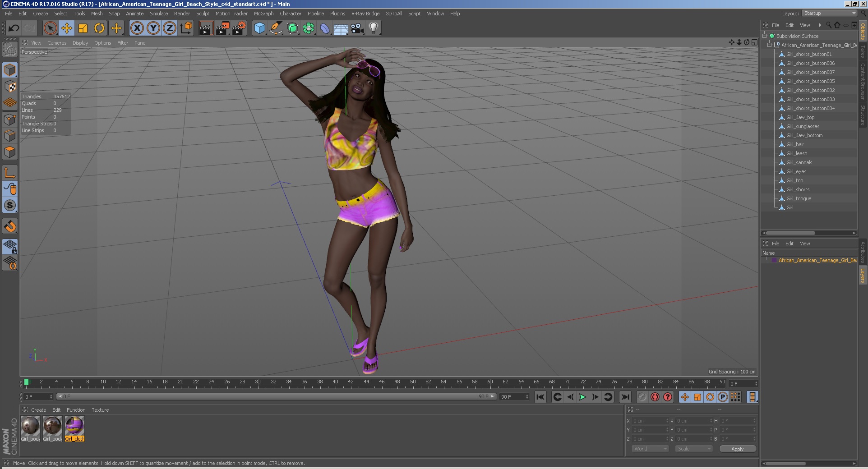Open the spline Pen tool
Screen dimensions: 868x469
pos(276,28)
